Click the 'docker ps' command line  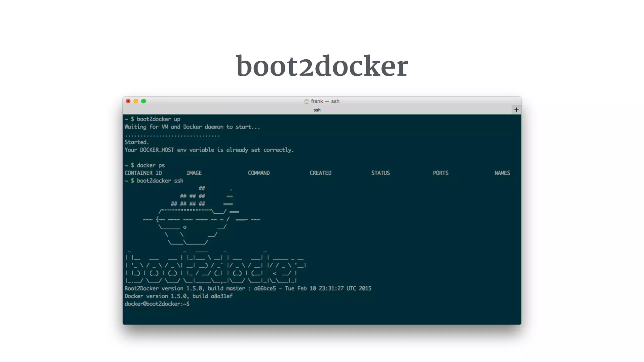pos(145,165)
